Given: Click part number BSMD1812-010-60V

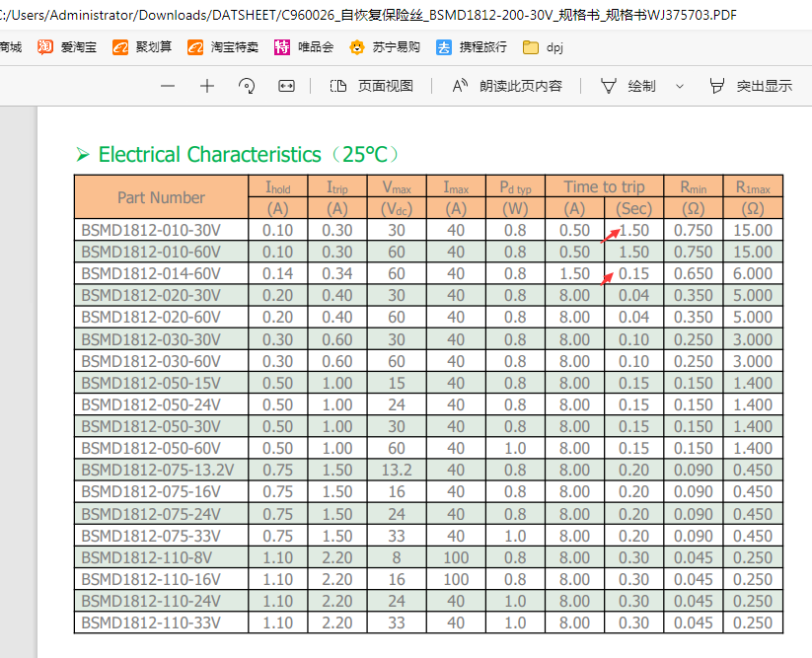Looking at the screenshot, I should coord(151,252).
